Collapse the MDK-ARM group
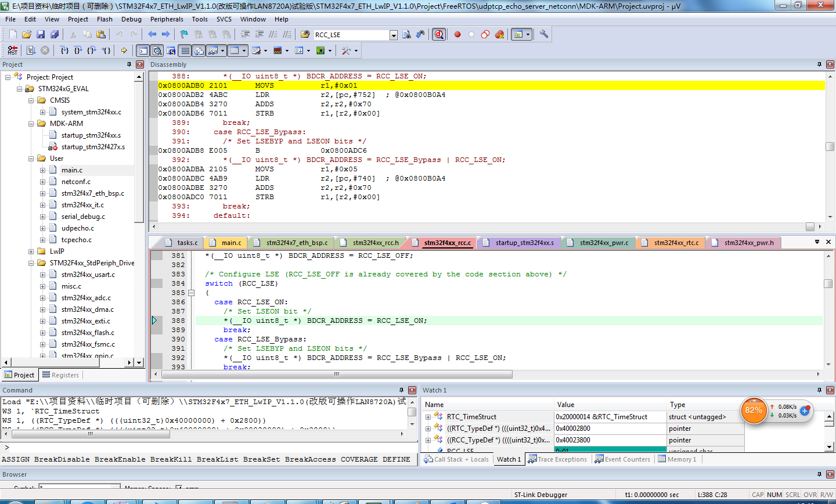 pyautogui.click(x=31, y=124)
